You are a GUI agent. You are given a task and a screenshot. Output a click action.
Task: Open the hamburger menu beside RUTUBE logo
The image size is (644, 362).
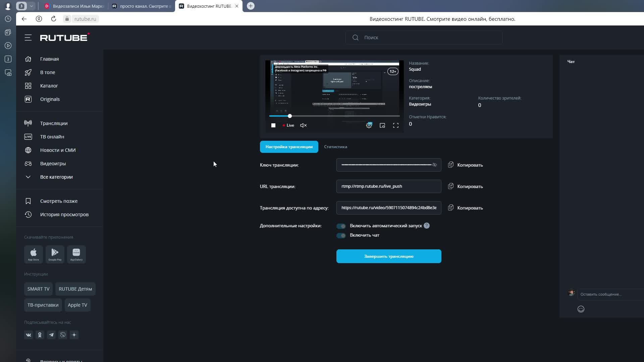coord(28,38)
